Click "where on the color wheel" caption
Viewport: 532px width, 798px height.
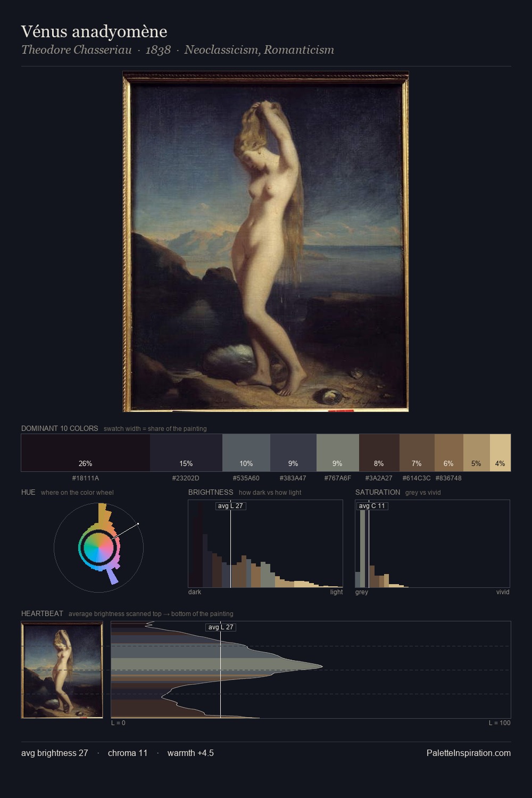tap(77, 492)
